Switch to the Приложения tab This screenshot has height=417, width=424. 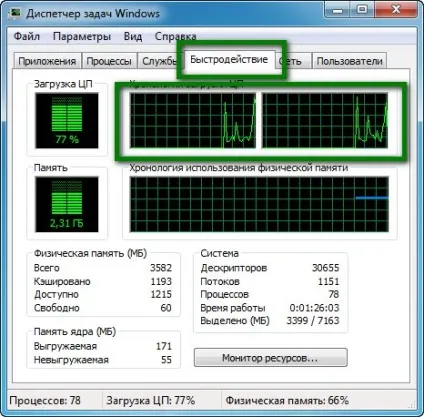click(47, 61)
